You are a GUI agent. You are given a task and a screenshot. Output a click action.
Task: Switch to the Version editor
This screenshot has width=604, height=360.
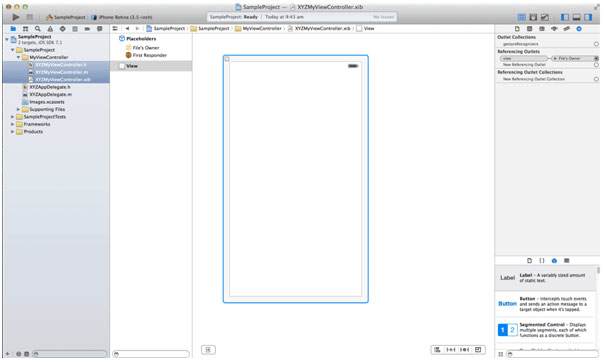coord(545,17)
